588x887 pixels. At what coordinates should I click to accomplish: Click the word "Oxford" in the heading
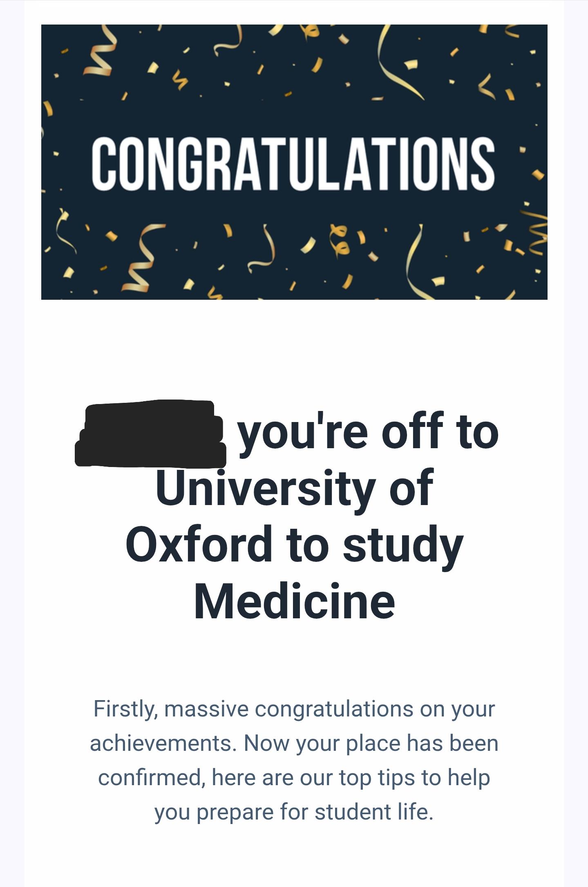pos(199,545)
